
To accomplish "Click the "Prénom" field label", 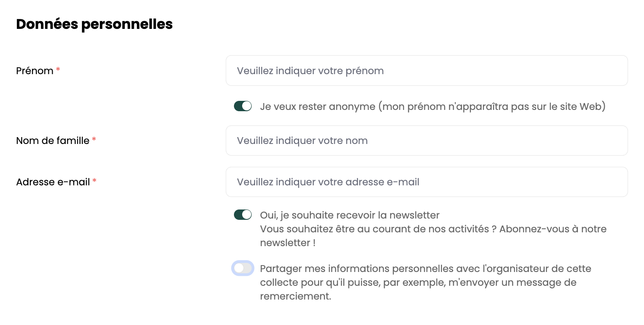I will click(x=35, y=71).
